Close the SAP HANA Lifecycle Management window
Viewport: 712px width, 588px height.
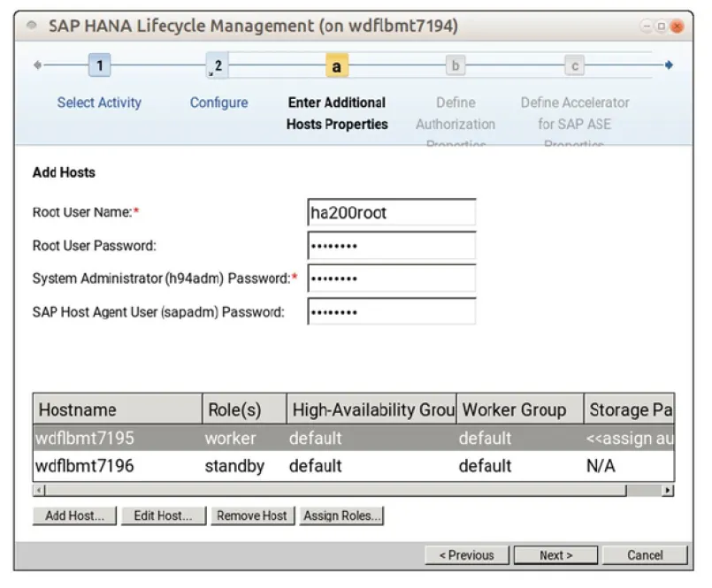[677, 27]
